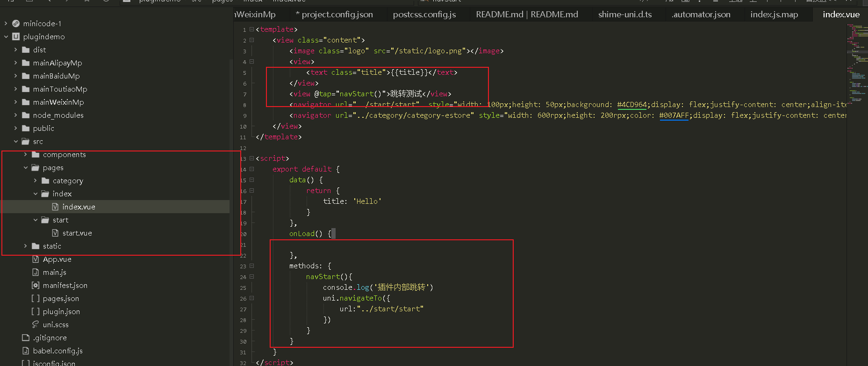Screen dimensions: 868x366
Task: Click the #4CD964 color value
Action: (631, 105)
